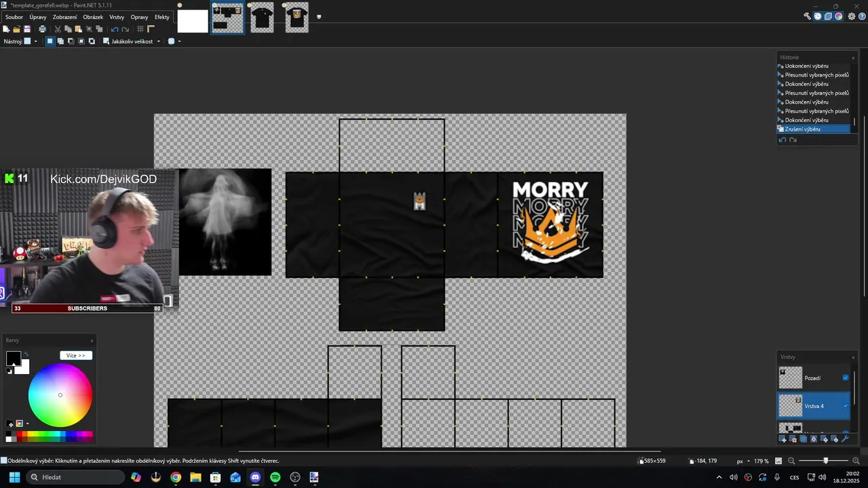This screenshot has height=488, width=868.
Task: Select the Pozadí layer
Action: pos(813,378)
